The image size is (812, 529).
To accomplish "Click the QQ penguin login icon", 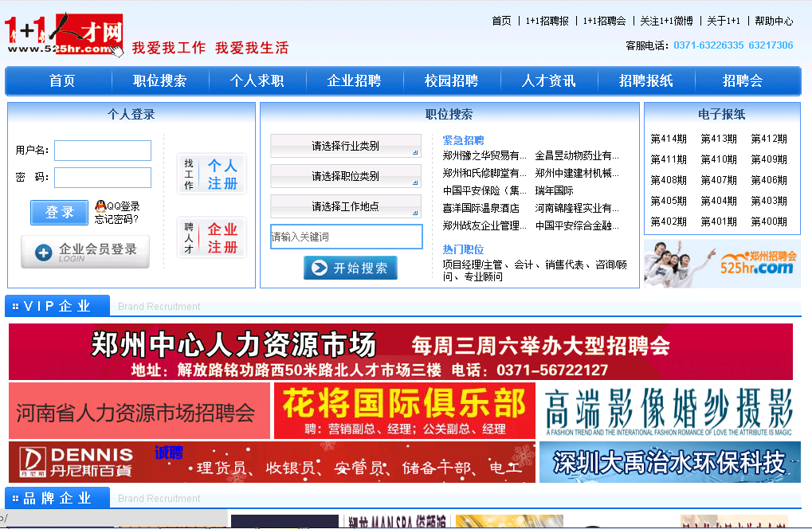I will (100, 206).
